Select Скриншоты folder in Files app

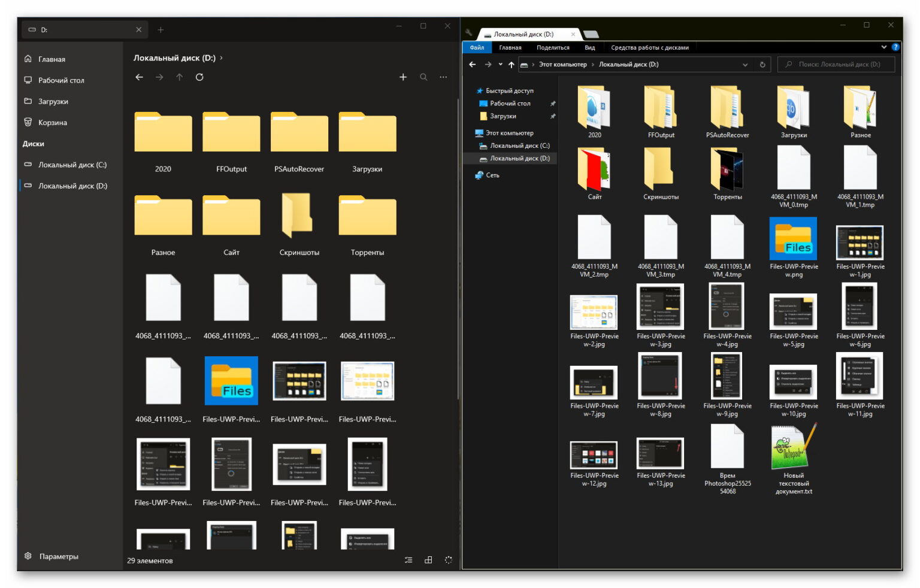click(299, 226)
